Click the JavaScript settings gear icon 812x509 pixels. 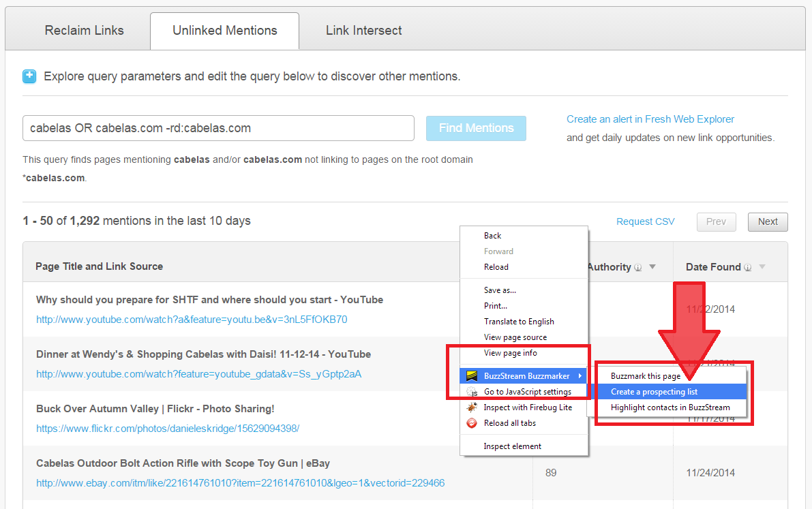[x=472, y=392]
